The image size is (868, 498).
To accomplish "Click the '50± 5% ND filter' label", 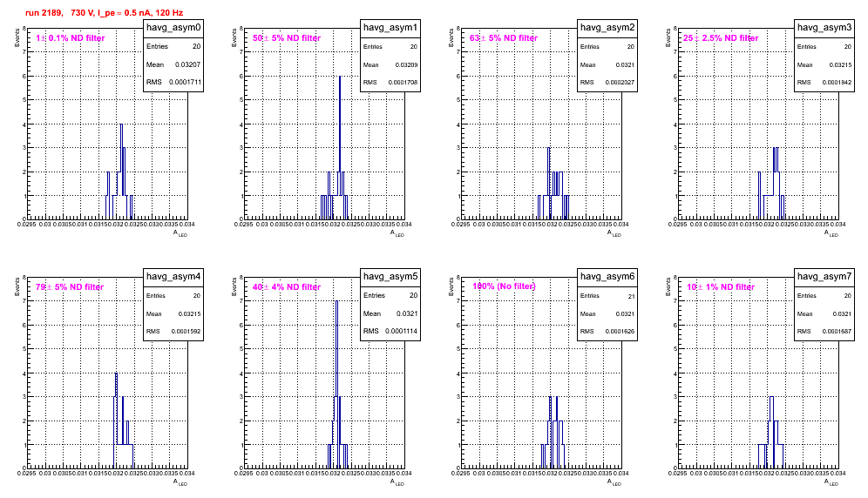I will (287, 38).
